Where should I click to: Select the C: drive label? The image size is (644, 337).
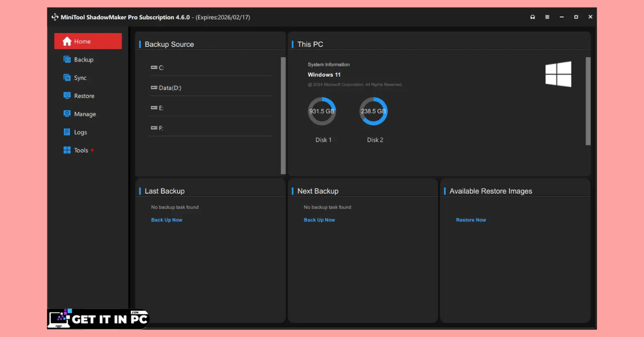pos(161,68)
